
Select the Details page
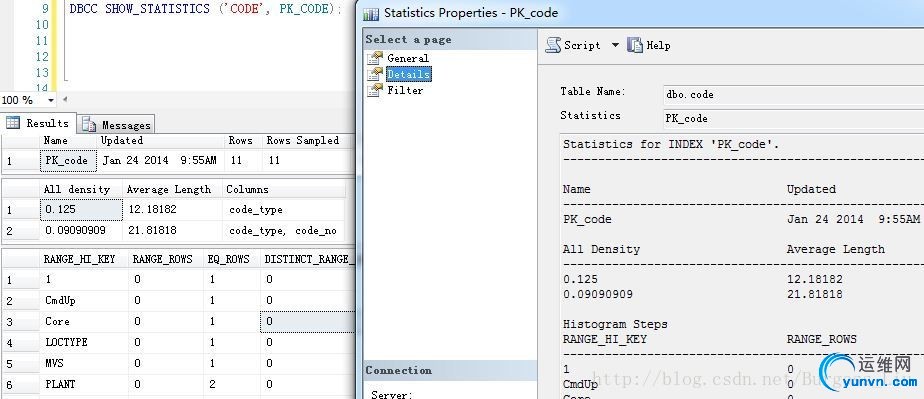point(408,74)
